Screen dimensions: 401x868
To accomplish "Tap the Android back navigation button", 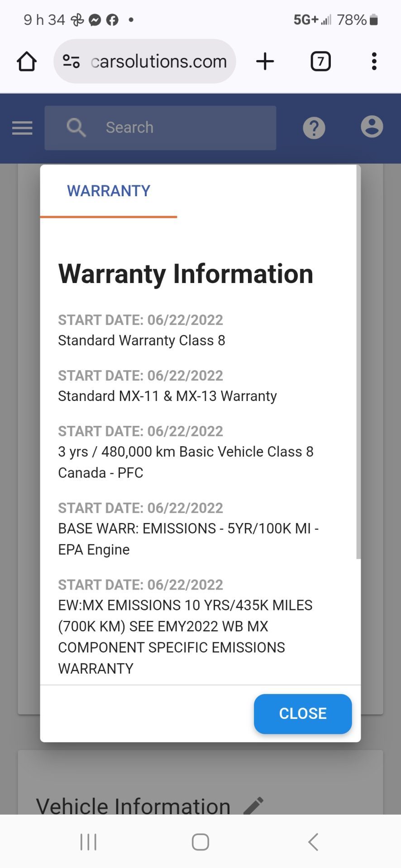I will tap(313, 842).
